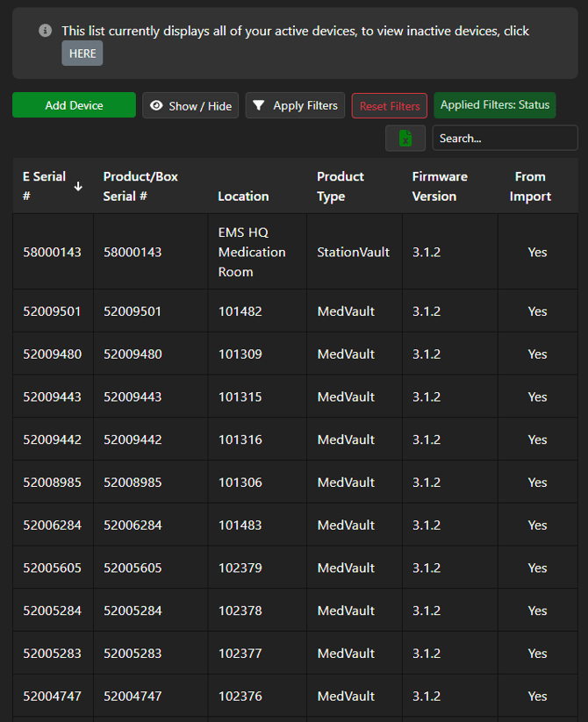Select E Serial 52009480 cell
Screen dimensions: 588x722
52,354
